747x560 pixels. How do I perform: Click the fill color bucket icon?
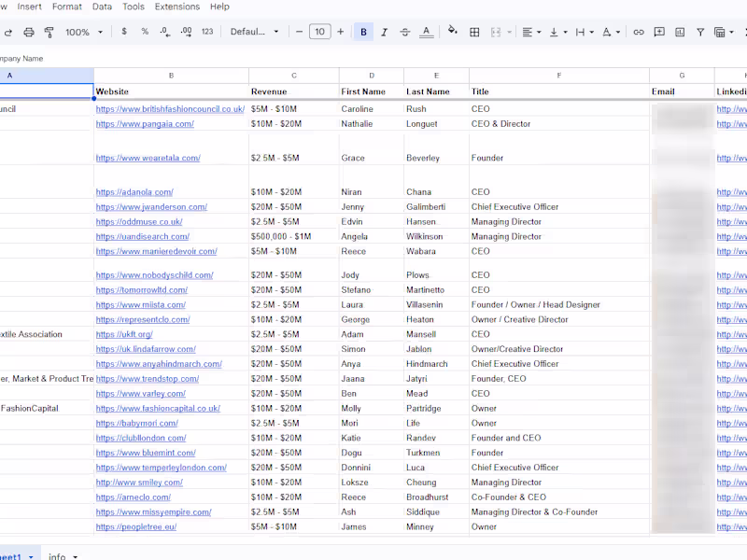tap(453, 32)
